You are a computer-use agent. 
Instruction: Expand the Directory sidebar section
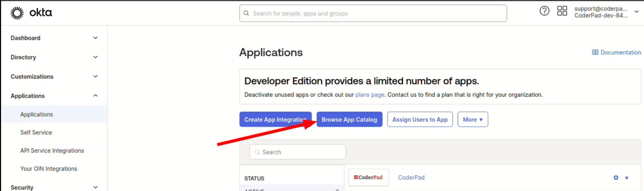[95, 57]
